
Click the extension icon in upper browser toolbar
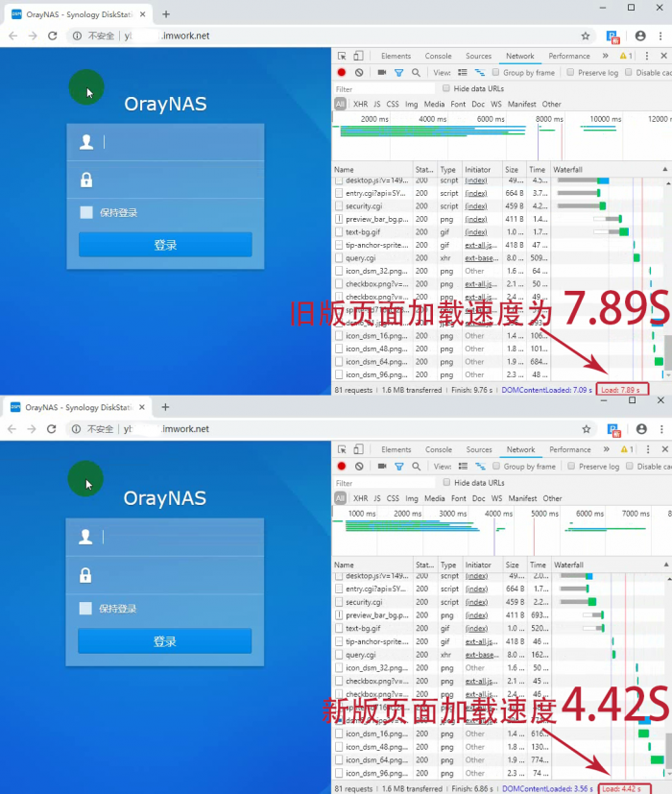click(x=612, y=36)
